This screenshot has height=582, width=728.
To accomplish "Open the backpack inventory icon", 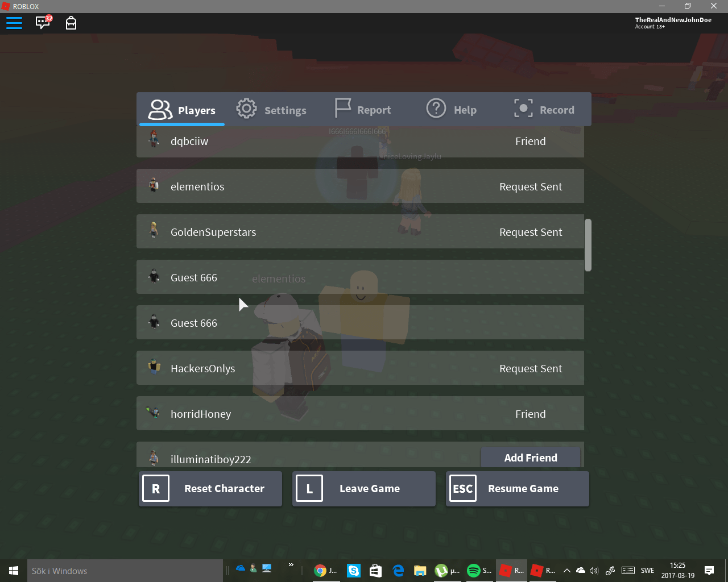I will point(71,23).
